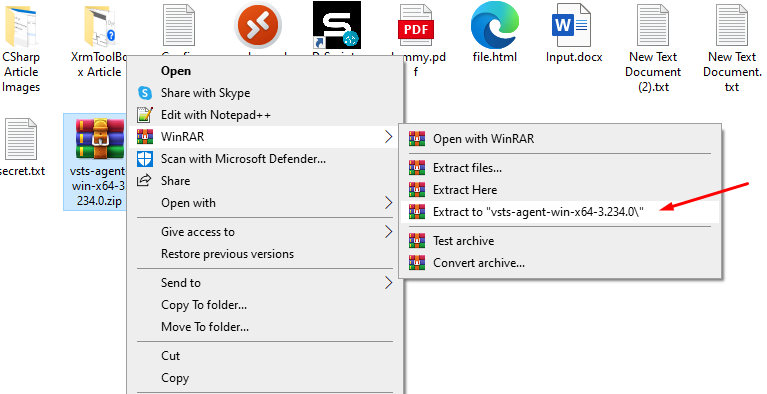This screenshot has height=394, width=767.
Task: Expand the Open with submenu arrow
Action: tap(388, 203)
